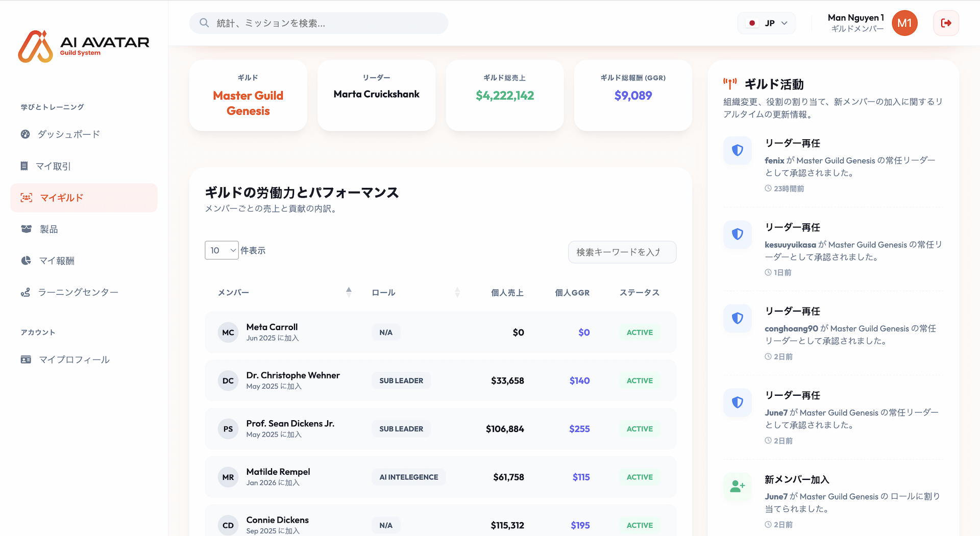The width and height of the screenshot is (980, 536).
Task: Open the 10 entries per page dropdown
Action: [222, 250]
